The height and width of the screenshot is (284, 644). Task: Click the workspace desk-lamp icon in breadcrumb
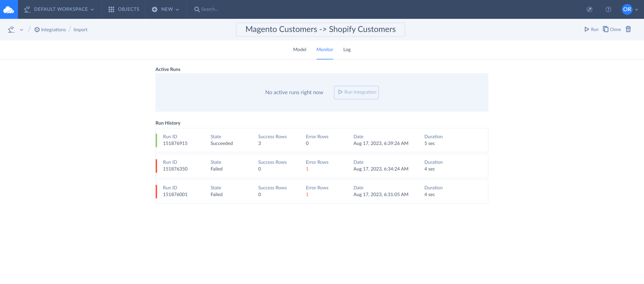pos(11,30)
